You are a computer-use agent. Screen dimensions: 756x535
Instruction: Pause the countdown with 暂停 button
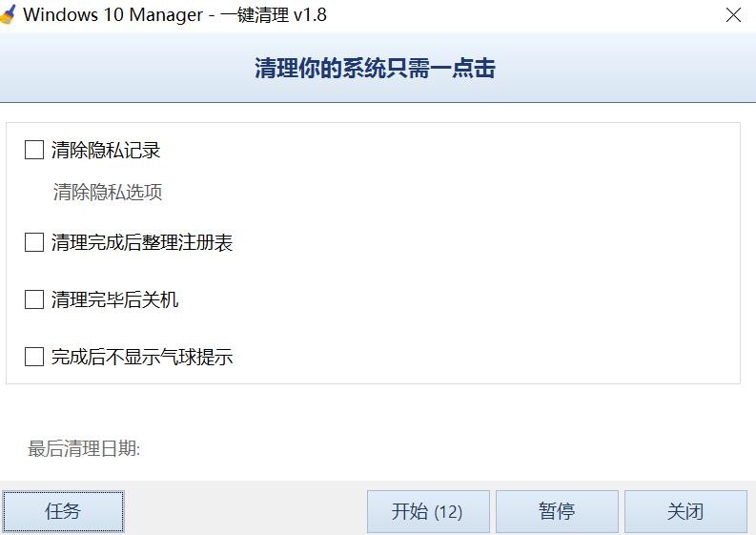[557, 511]
